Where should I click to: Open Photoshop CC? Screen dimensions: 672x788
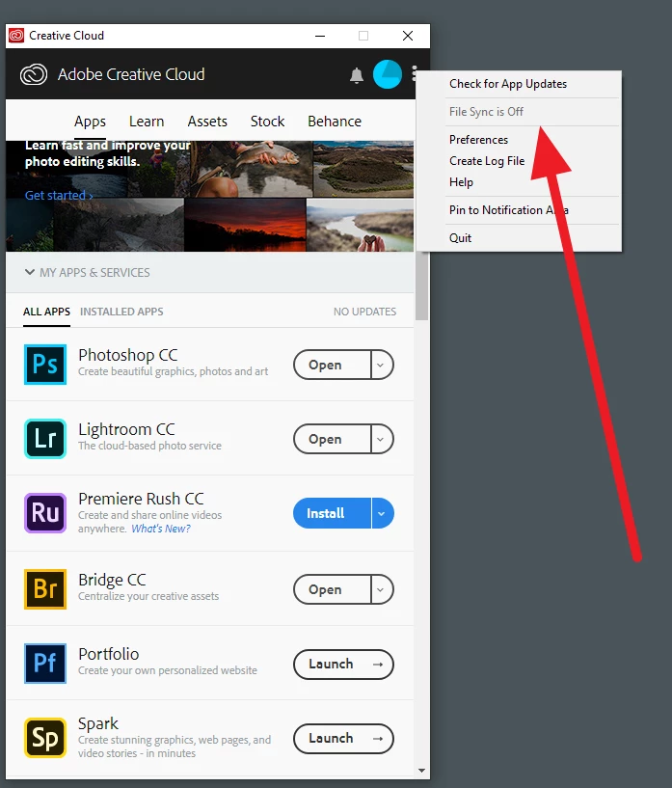(x=332, y=365)
